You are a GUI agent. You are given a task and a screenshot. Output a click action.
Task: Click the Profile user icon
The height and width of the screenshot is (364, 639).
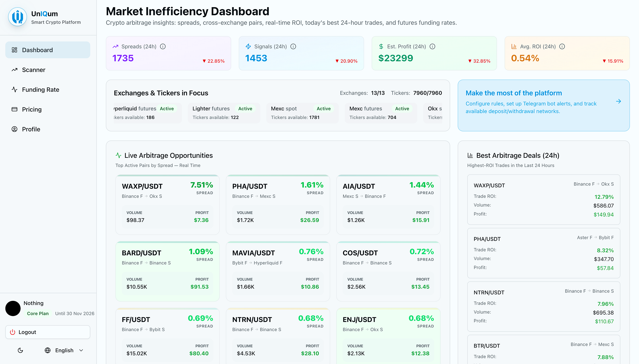tap(15, 129)
